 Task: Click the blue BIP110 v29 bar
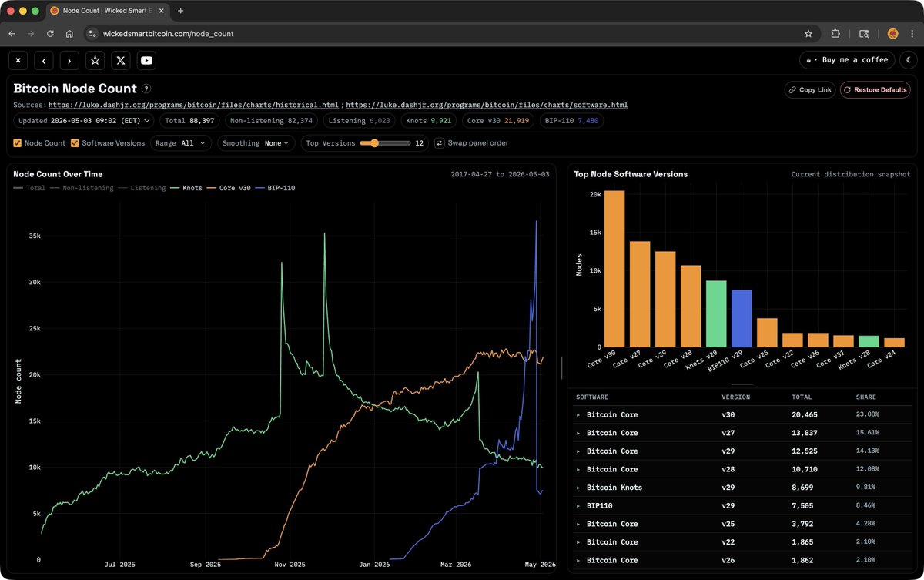pyautogui.click(x=742, y=318)
